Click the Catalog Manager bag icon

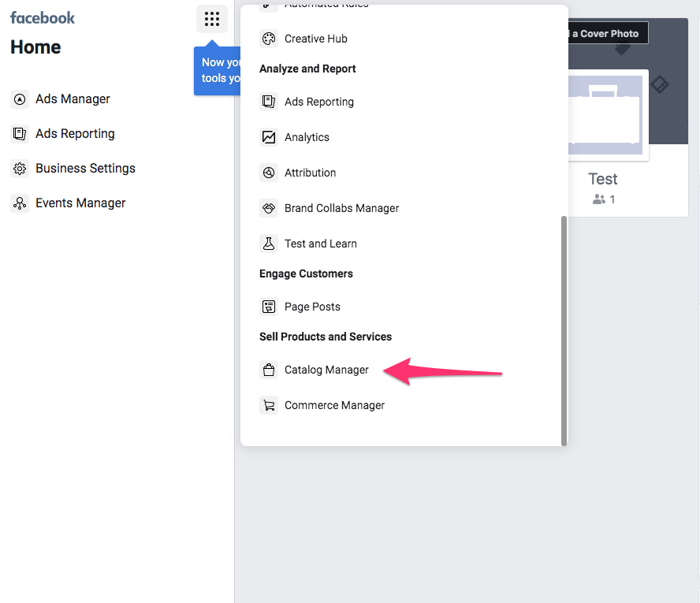pyautogui.click(x=269, y=370)
